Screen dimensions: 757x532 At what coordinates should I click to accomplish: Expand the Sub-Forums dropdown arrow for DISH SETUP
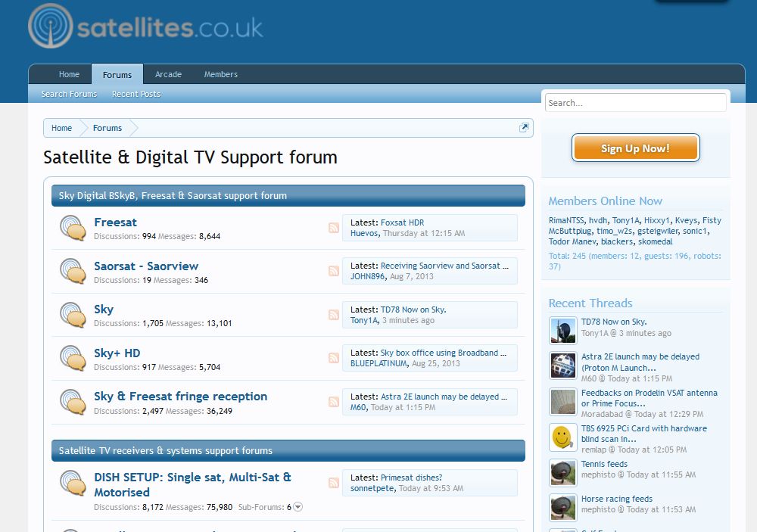pyautogui.click(x=298, y=507)
